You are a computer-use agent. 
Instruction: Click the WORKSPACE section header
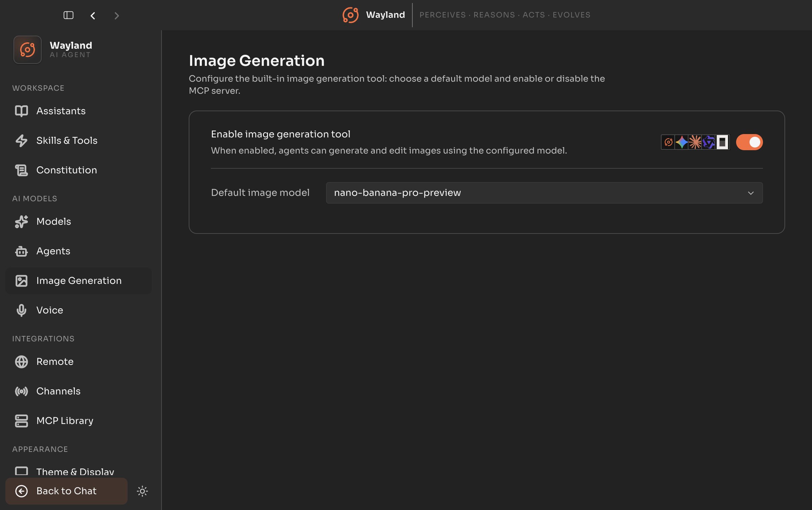point(38,88)
